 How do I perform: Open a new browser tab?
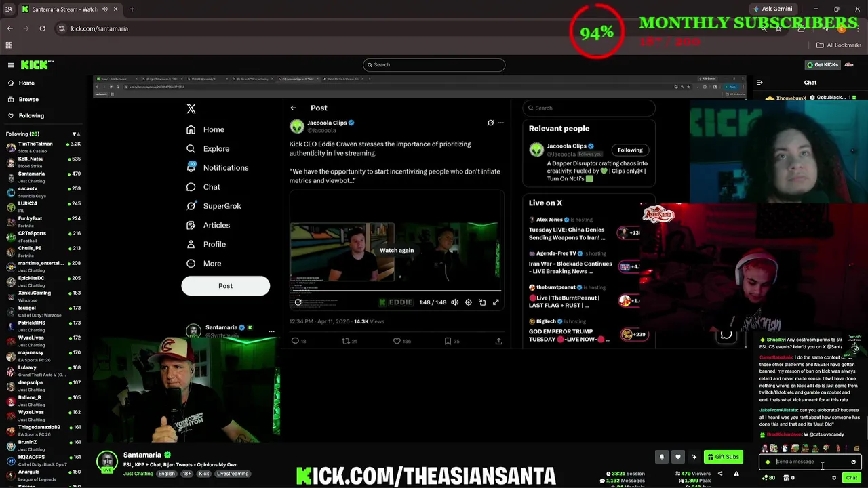(x=132, y=9)
